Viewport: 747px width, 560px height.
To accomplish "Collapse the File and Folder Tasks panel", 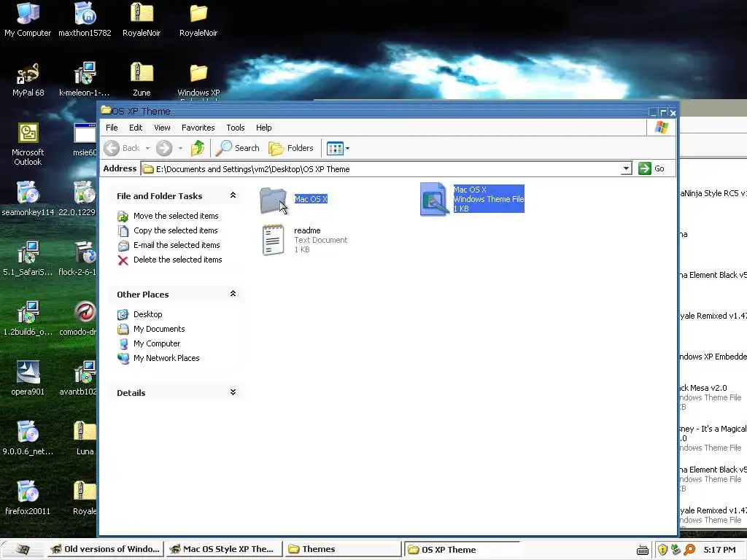I will (x=233, y=195).
